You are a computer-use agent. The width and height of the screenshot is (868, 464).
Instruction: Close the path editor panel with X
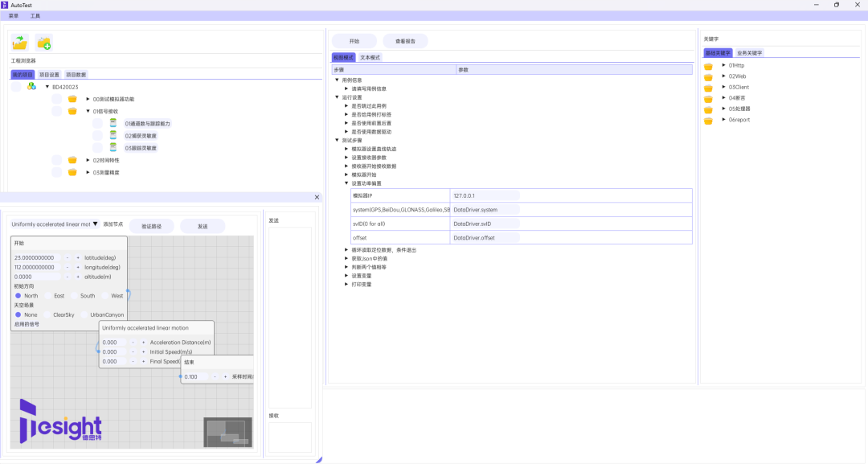(x=317, y=197)
